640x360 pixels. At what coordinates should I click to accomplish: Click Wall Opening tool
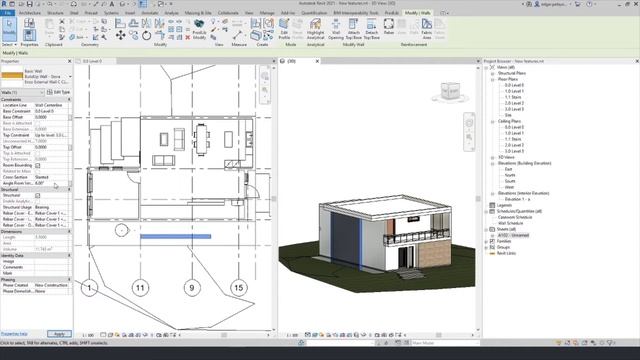(336, 29)
